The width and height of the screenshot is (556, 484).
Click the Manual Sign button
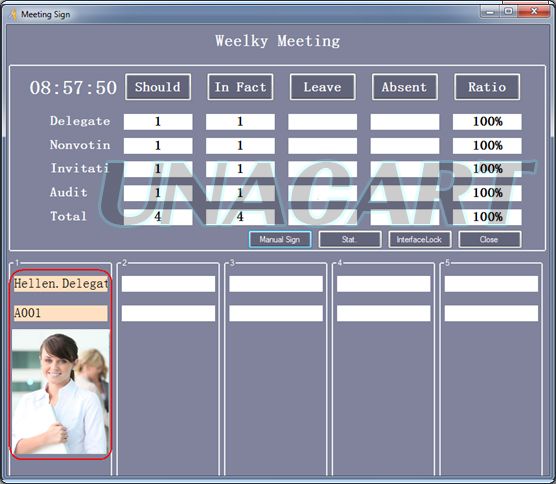coord(280,239)
